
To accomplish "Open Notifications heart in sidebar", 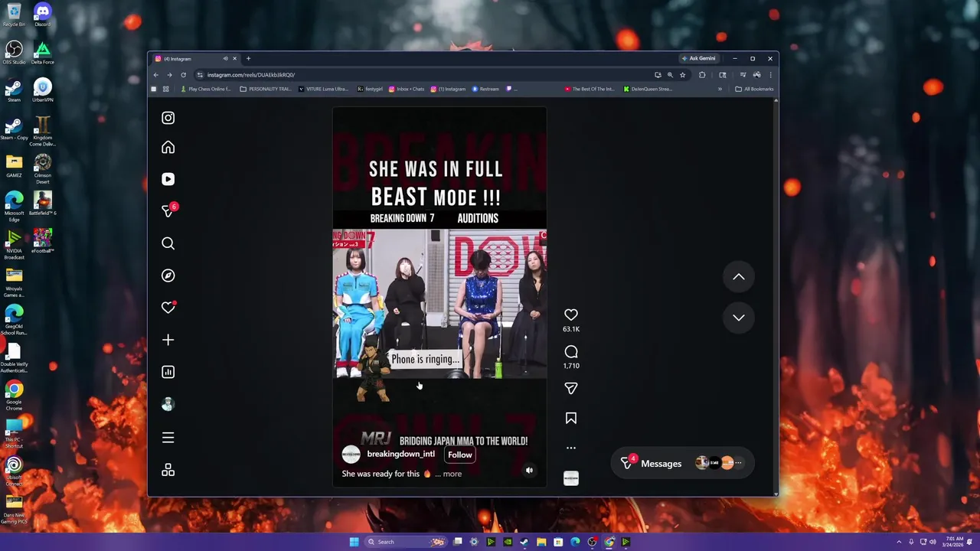I will 168,308.
